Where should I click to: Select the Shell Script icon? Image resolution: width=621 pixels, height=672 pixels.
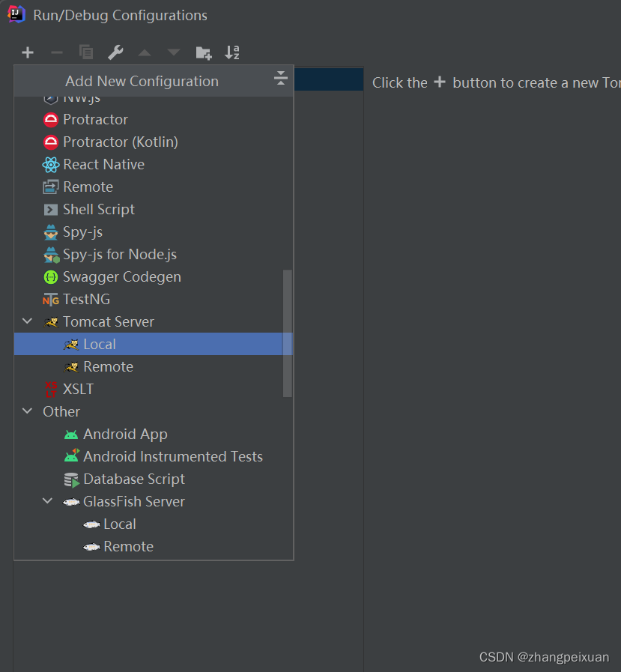51,210
